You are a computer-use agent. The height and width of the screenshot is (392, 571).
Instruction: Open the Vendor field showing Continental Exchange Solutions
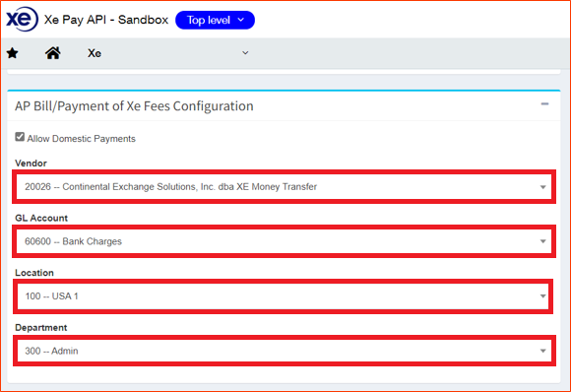click(x=285, y=187)
